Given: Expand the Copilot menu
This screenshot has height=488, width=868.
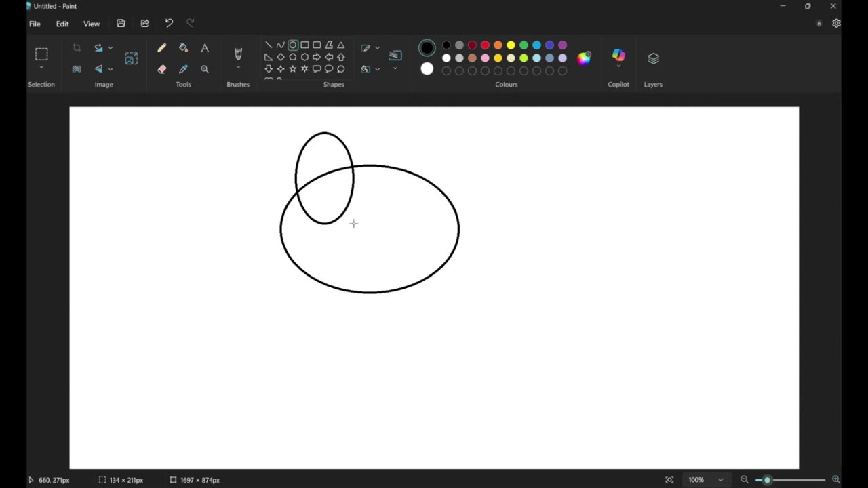Looking at the screenshot, I should pyautogui.click(x=618, y=66).
